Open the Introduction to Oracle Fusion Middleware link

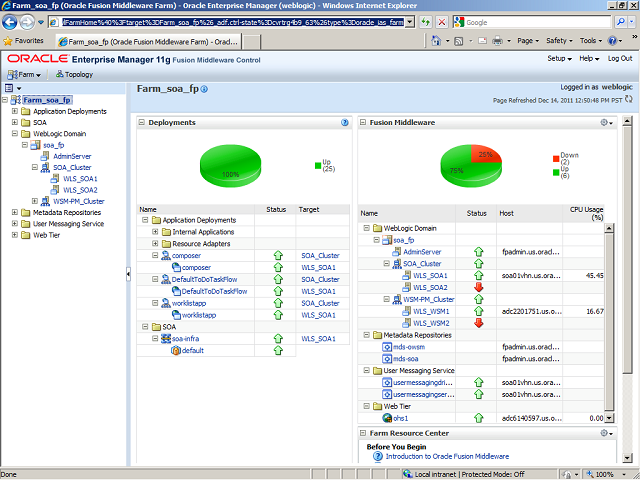point(448,456)
